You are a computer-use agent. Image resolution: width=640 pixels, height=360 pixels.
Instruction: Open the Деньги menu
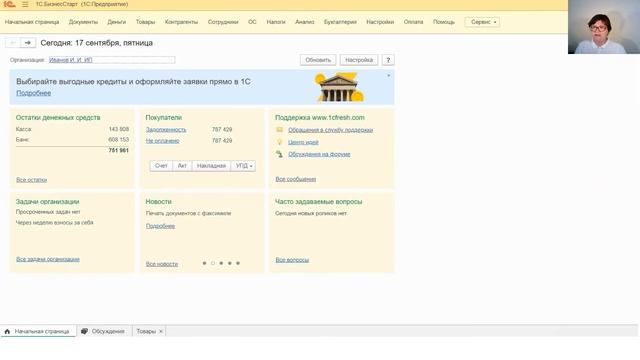tap(117, 22)
